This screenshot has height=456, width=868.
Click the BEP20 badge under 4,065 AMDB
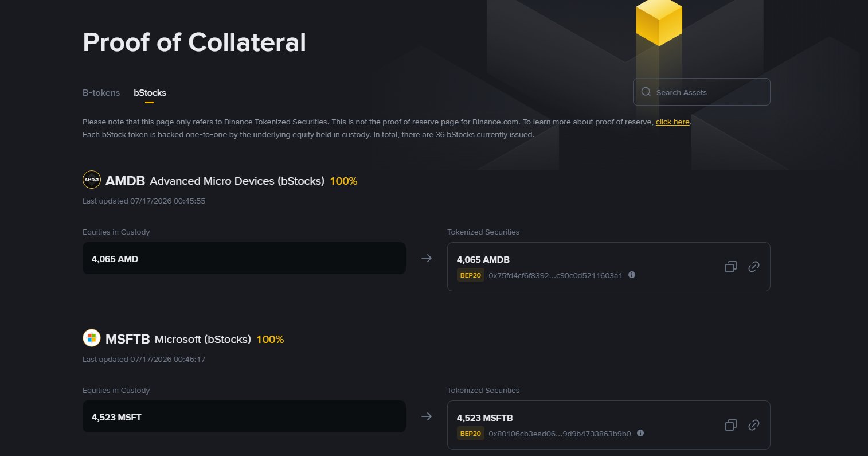[470, 275]
